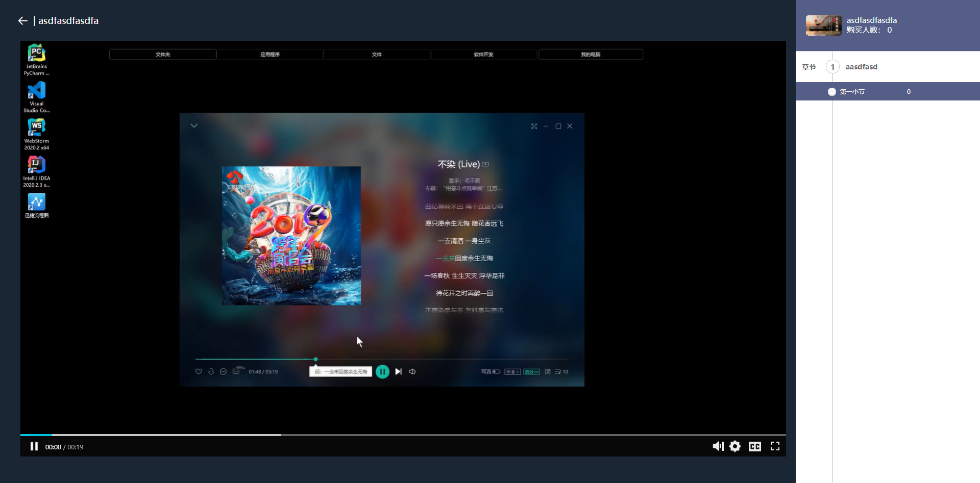This screenshot has width=980, height=483.
Task: Pause the song with the green button
Action: (x=382, y=371)
